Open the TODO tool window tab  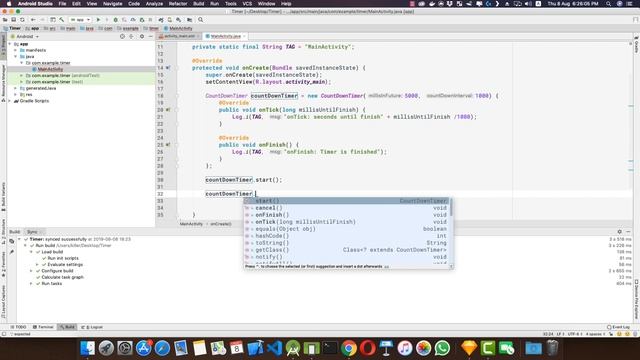pos(18,327)
